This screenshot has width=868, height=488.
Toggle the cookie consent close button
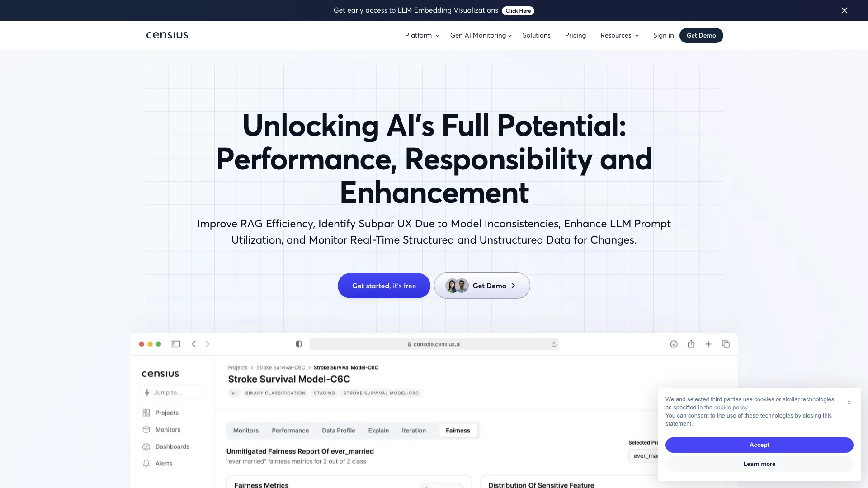849,399
